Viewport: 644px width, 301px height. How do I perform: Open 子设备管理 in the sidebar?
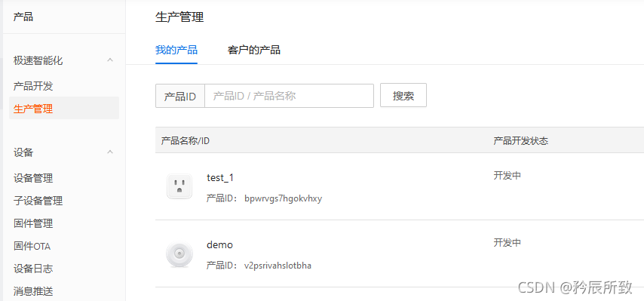[x=38, y=201]
